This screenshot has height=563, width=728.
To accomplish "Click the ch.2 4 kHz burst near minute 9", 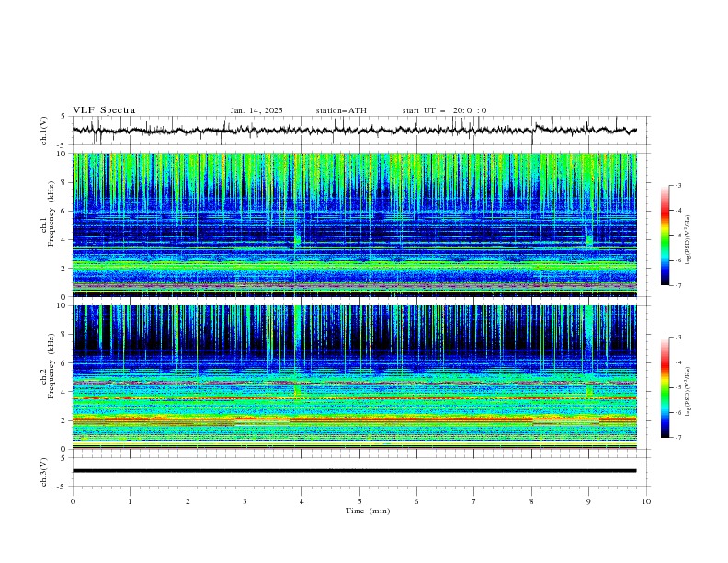I will coord(589,390).
